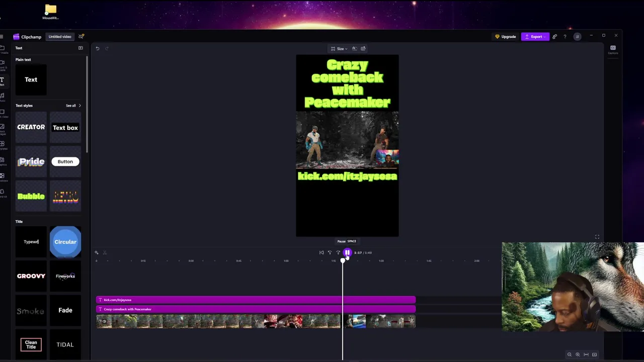Rename the Untitled video title field
Screen dimensions: 644x362
click(x=60, y=37)
